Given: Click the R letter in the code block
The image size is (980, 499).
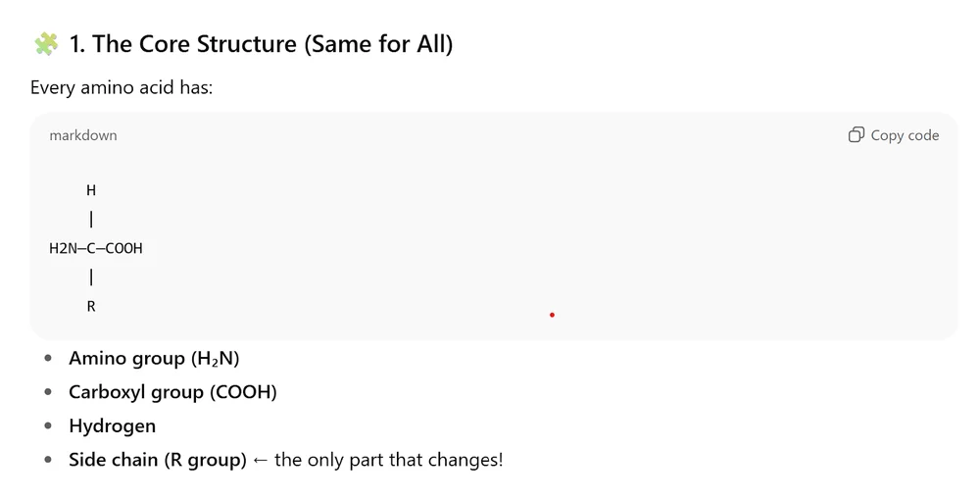Looking at the screenshot, I should pos(91,306).
